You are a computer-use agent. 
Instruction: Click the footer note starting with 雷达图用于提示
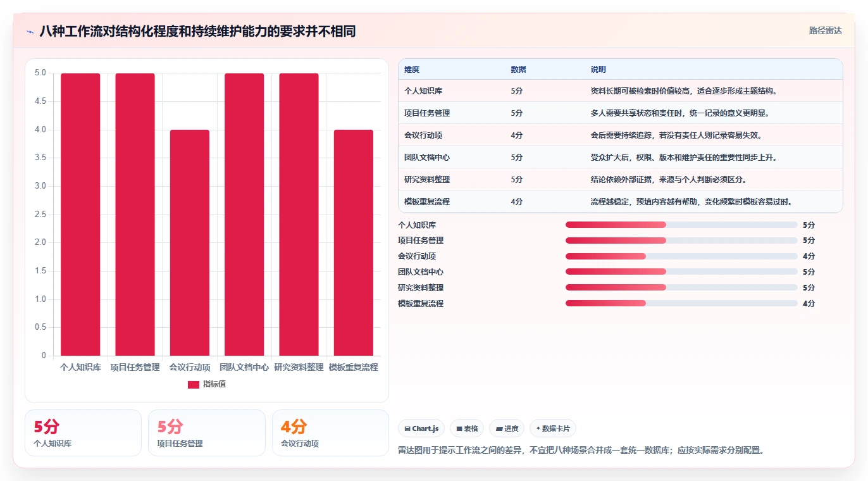[581, 451]
